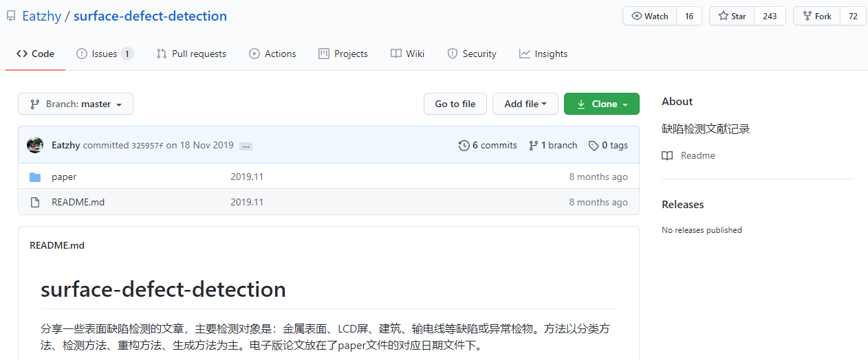
Task: Click the Watch button
Action: (x=649, y=16)
